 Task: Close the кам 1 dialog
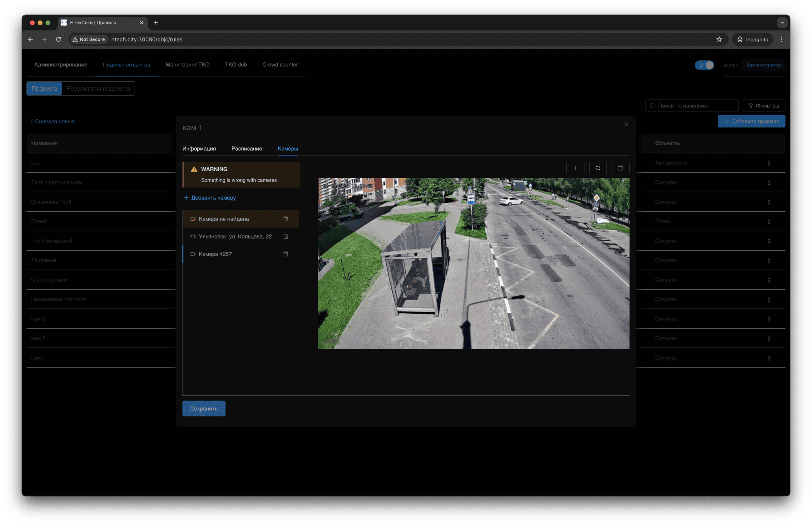pos(626,124)
